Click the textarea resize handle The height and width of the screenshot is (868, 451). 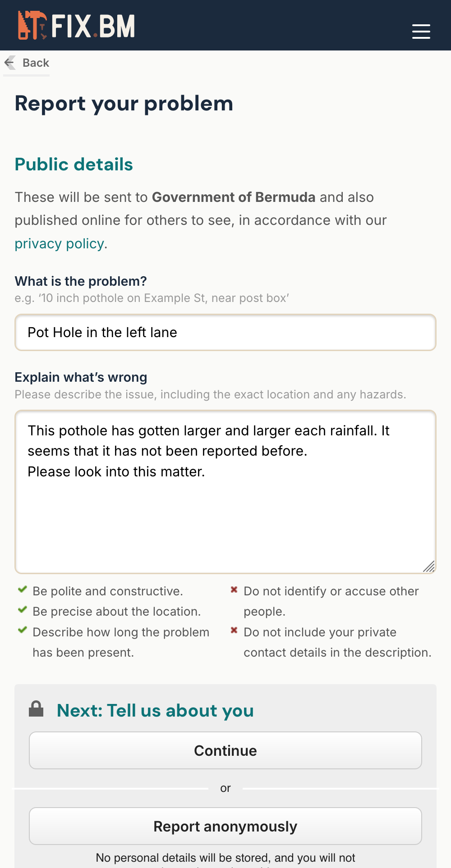pyautogui.click(x=429, y=567)
